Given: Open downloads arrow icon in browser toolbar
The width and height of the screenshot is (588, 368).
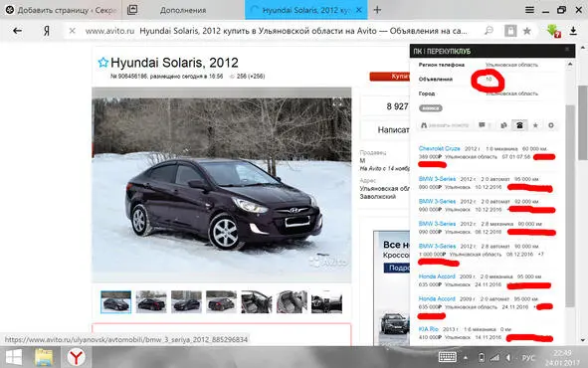Looking at the screenshot, I should click(x=573, y=31).
